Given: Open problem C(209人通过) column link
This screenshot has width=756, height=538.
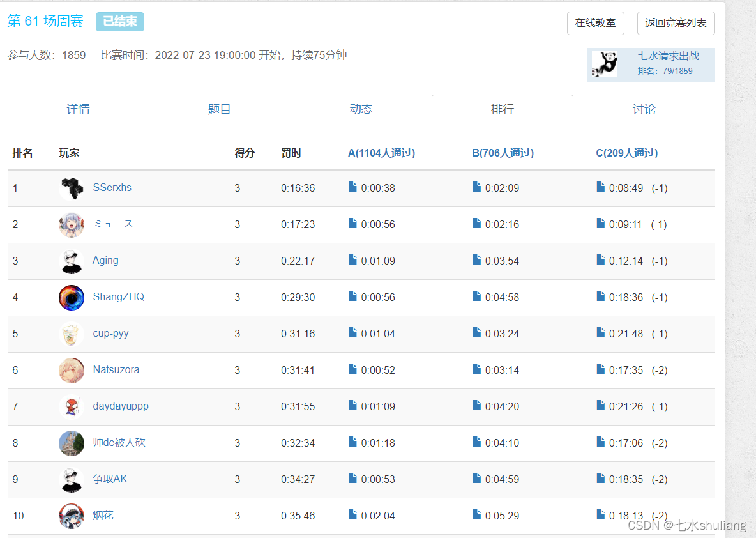Looking at the screenshot, I should click(x=626, y=153).
